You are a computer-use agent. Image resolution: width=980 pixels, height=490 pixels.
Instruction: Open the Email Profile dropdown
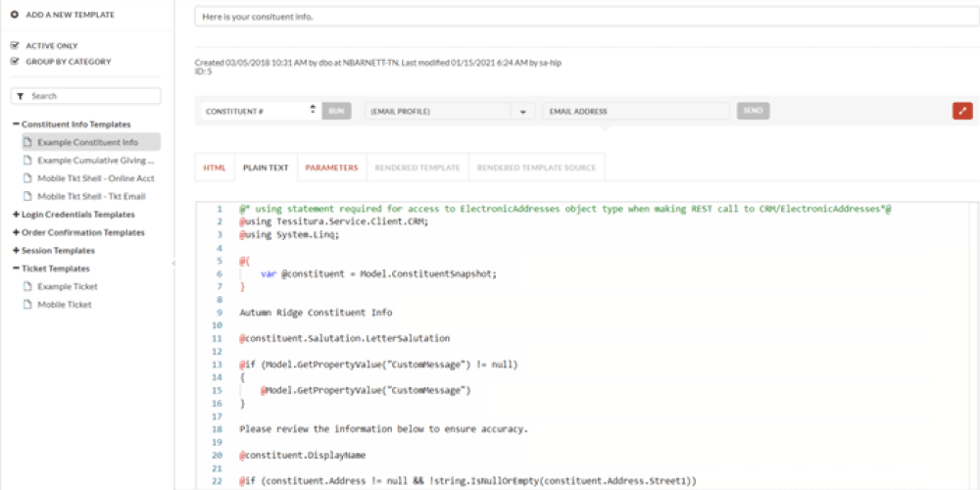pos(522,112)
